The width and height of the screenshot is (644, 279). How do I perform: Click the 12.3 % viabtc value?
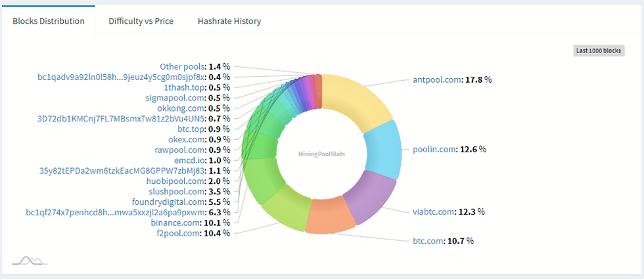(x=471, y=211)
